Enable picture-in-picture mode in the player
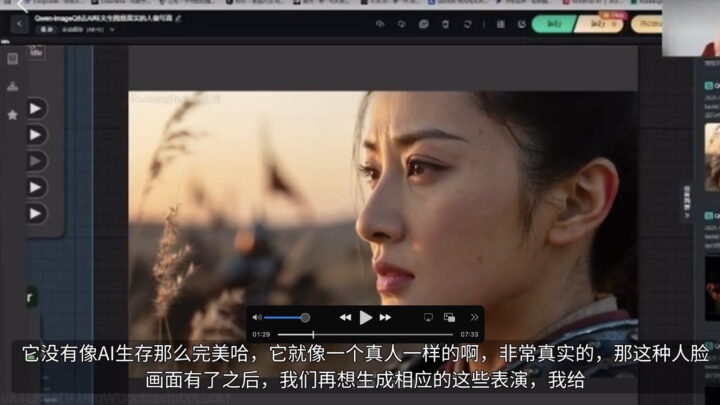 pyautogui.click(x=449, y=317)
